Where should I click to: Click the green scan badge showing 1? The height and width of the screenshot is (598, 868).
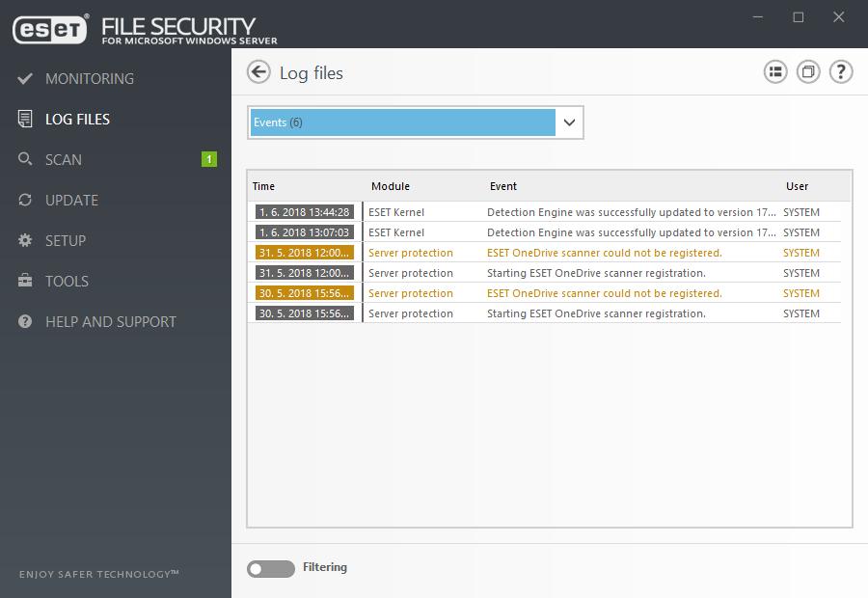tap(208, 159)
